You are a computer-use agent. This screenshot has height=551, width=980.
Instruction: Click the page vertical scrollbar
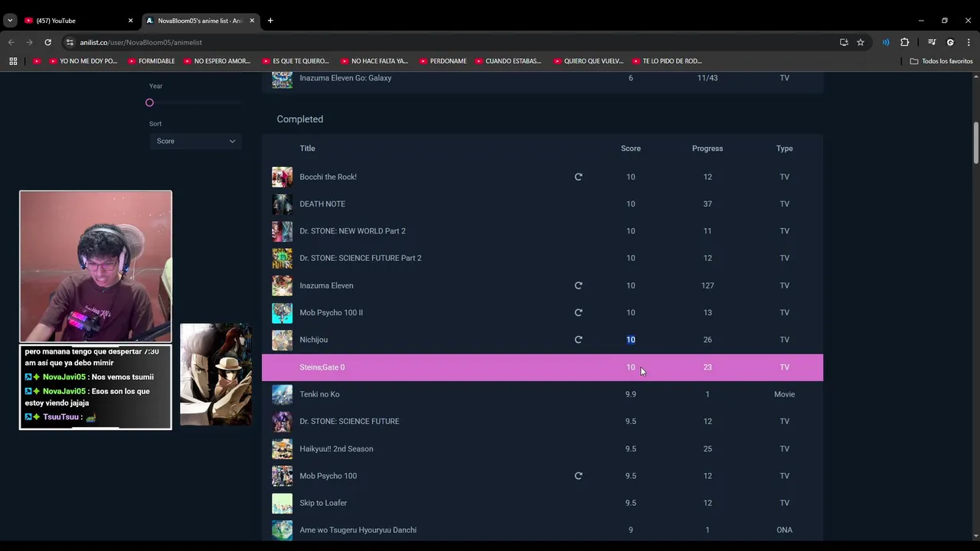pyautogui.click(x=976, y=142)
